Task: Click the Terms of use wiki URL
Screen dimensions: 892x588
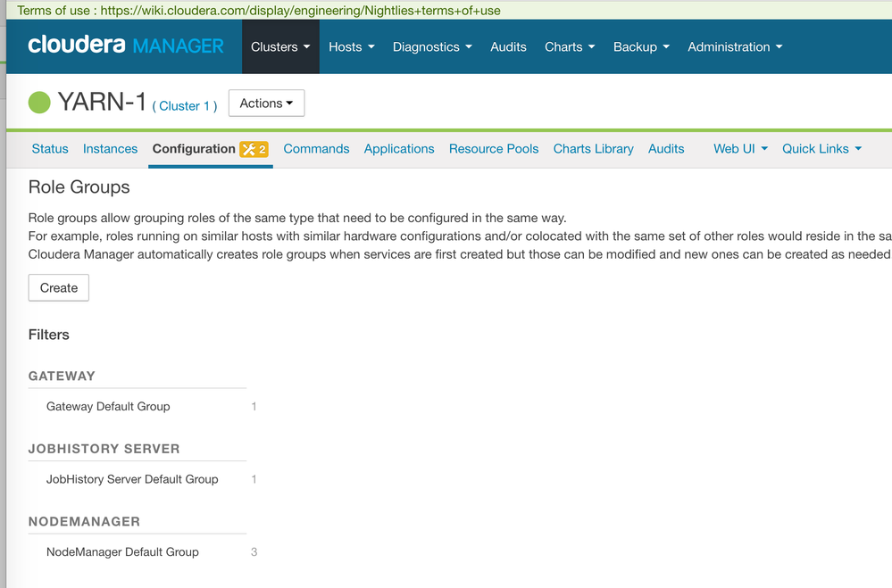Action: click(x=300, y=10)
